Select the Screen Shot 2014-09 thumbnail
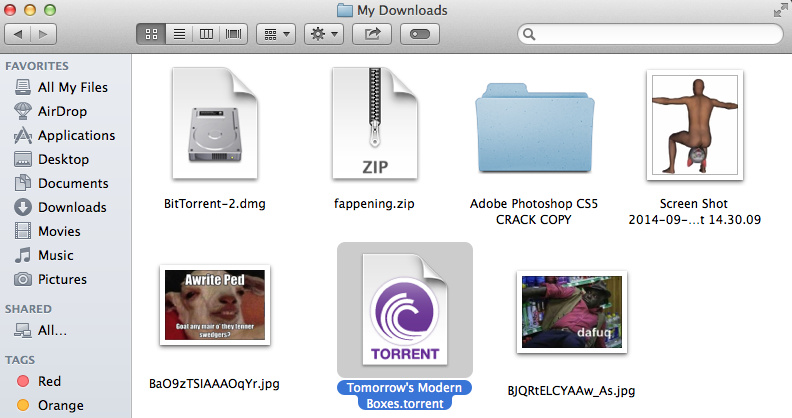This screenshot has width=792, height=418. click(x=695, y=125)
